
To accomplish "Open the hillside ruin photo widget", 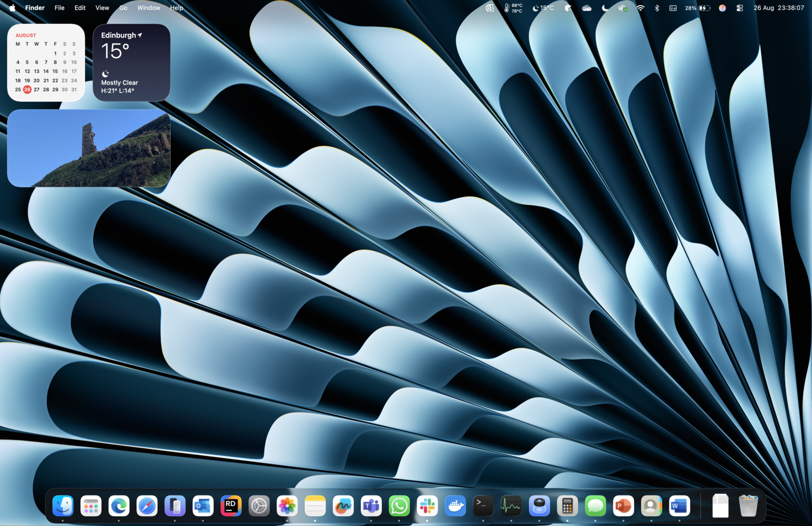I will 89,148.
